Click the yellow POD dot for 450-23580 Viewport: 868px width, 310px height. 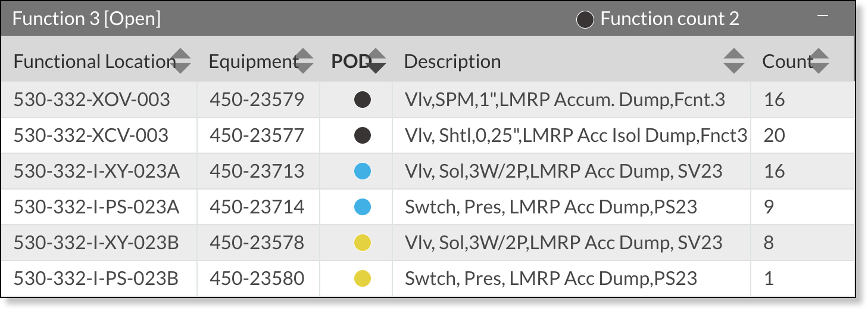coord(362,278)
